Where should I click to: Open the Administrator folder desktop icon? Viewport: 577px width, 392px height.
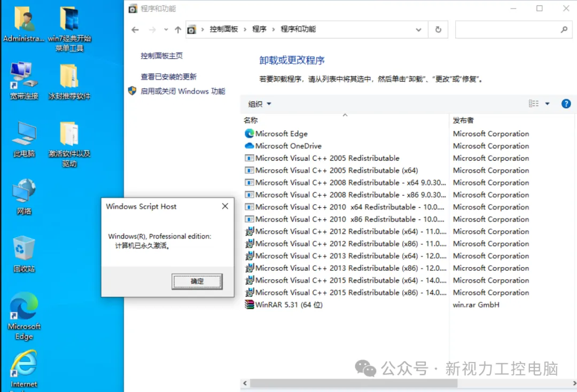(x=24, y=24)
